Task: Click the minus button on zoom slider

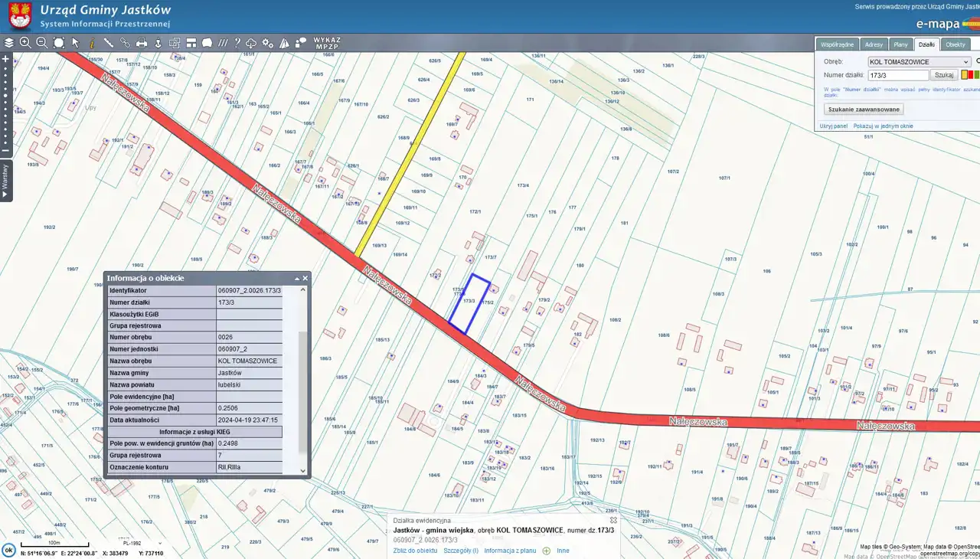Action: tap(5, 151)
